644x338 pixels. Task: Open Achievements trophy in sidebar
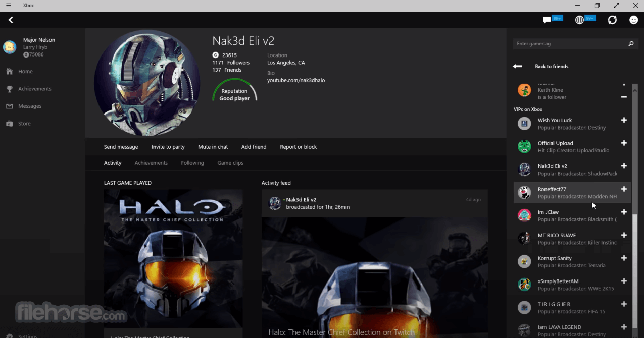click(10, 89)
